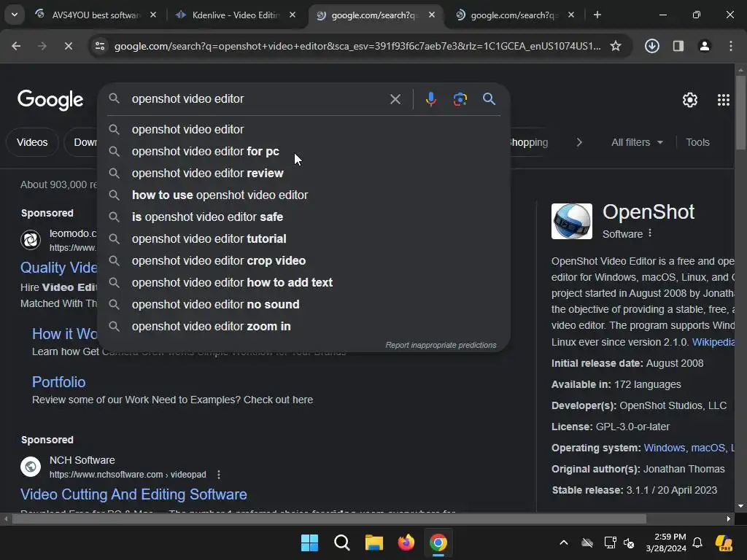The height and width of the screenshot is (560, 747).
Task: Open the Portfolio sitelink
Action: [x=58, y=382]
